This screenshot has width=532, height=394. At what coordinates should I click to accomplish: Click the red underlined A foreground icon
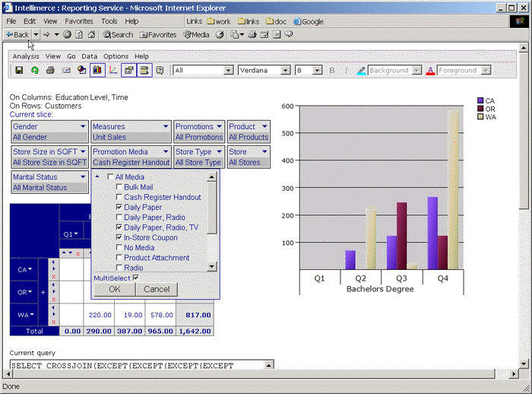[431, 70]
